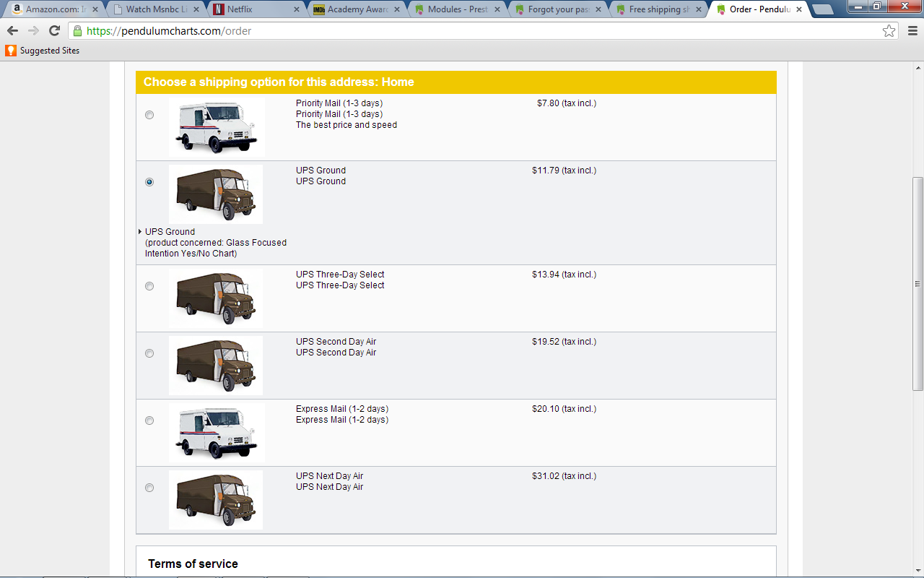Close the Amazon.com tab

pos(94,10)
